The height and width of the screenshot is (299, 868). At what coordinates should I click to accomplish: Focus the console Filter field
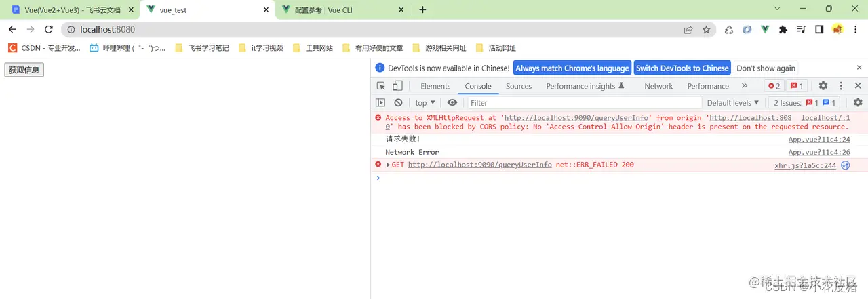(x=583, y=103)
